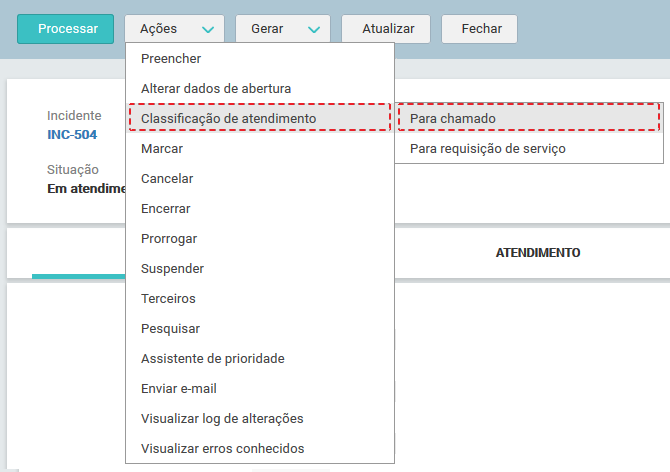Image resolution: width=670 pixels, height=472 pixels.
Task: Click the Ações chevron arrow icon
Action: (x=208, y=29)
